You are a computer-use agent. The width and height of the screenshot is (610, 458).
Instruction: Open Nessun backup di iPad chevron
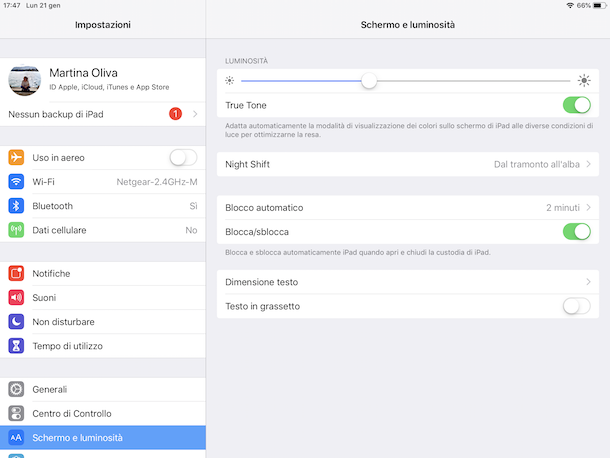coord(195,114)
